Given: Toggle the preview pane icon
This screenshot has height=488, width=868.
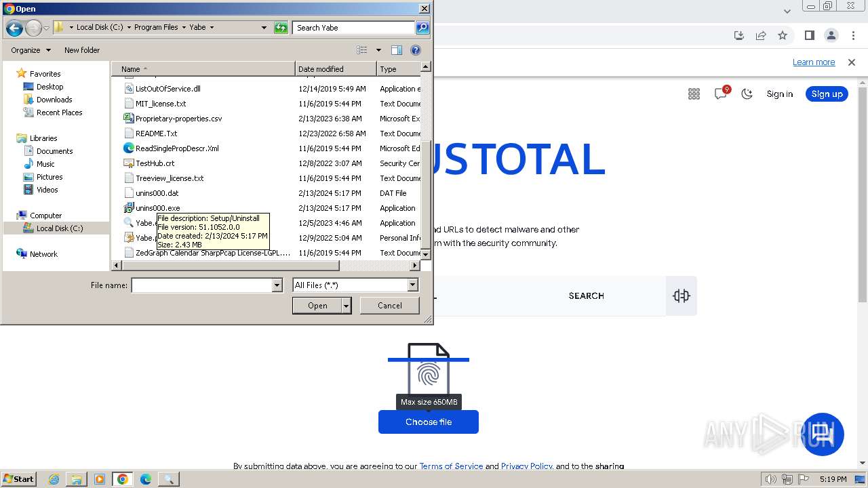Looking at the screenshot, I should click(x=397, y=50).
